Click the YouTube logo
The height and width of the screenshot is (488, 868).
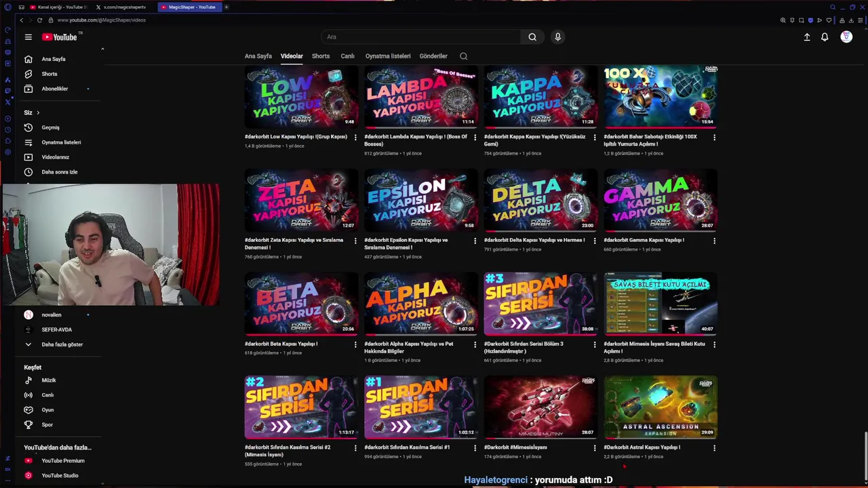pyautogui.click(x=60, y=37)
